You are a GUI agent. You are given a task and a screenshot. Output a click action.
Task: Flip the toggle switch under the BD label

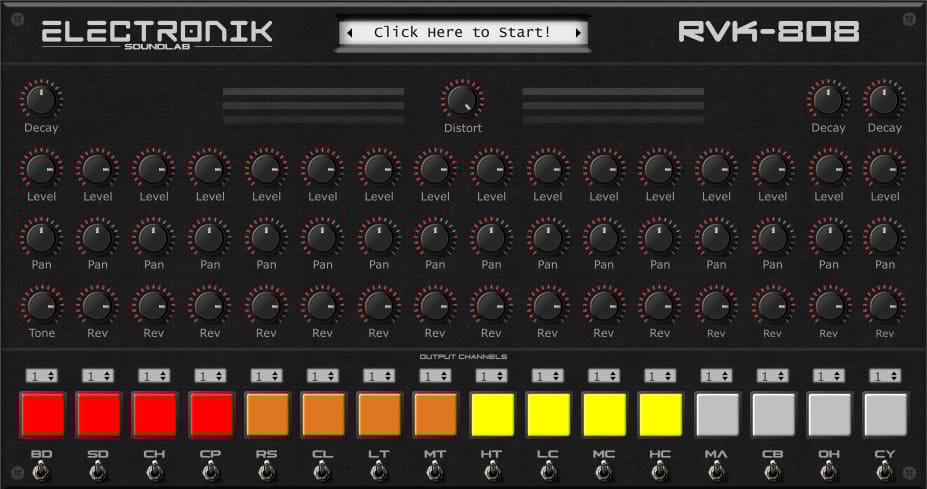42,471
